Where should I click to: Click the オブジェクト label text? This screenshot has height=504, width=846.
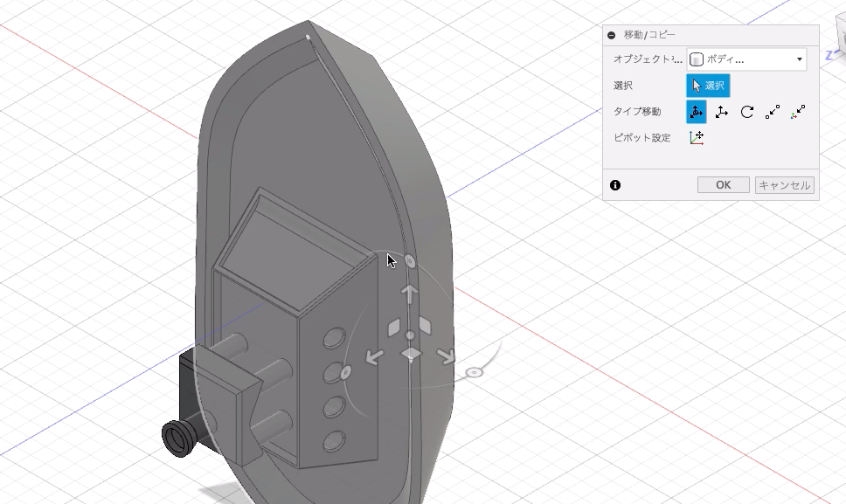click(x=648, y=59)
